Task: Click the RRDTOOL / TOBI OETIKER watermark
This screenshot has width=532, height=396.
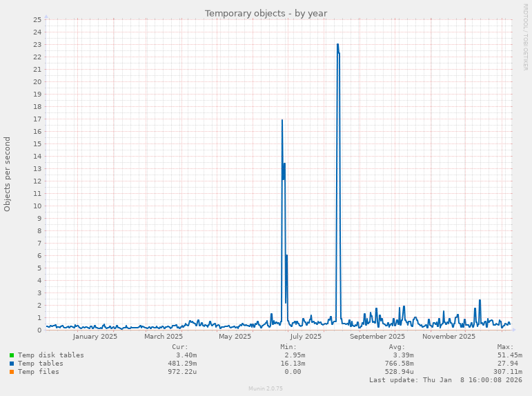Action: 525,37
